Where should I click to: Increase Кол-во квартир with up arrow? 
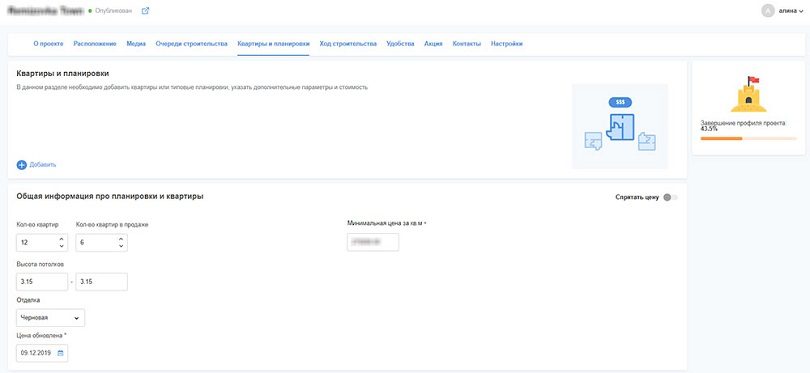(61, 239)
